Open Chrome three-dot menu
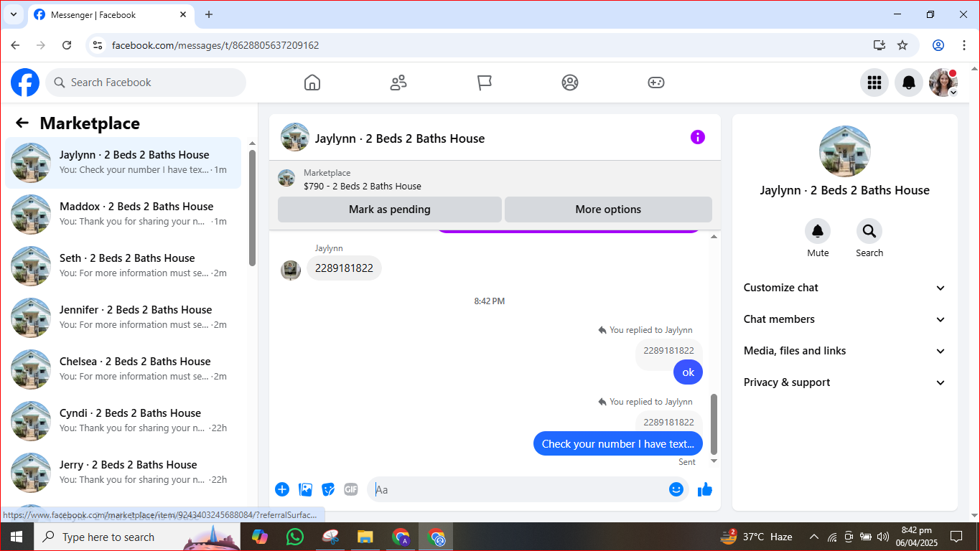 point(964,45)
